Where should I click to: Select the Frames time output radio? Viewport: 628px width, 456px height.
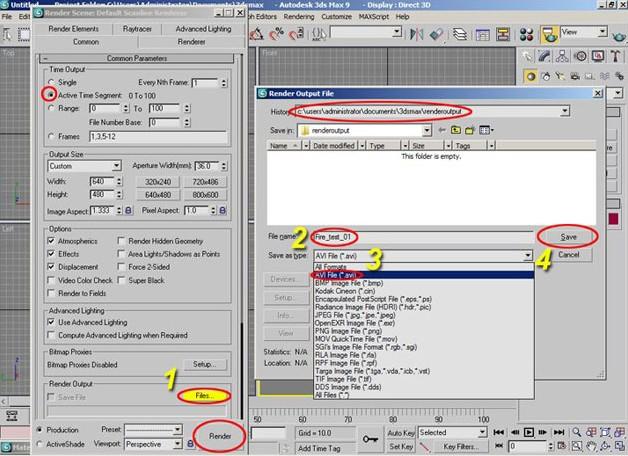51,137
